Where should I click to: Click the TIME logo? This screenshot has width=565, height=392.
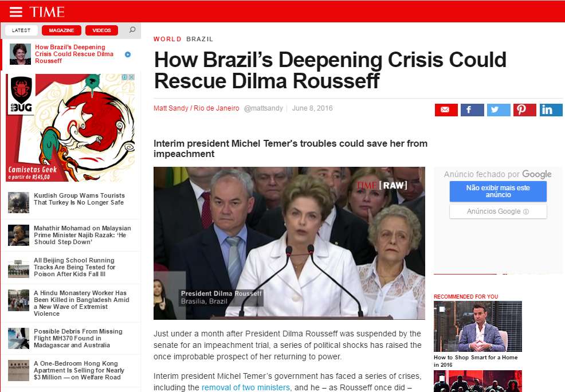[47, 12]
